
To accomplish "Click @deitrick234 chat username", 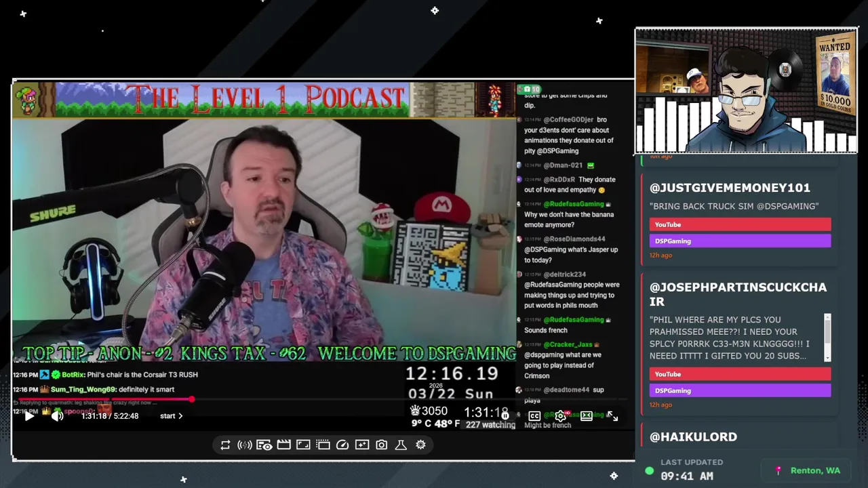I will click(x=565, y=274).
